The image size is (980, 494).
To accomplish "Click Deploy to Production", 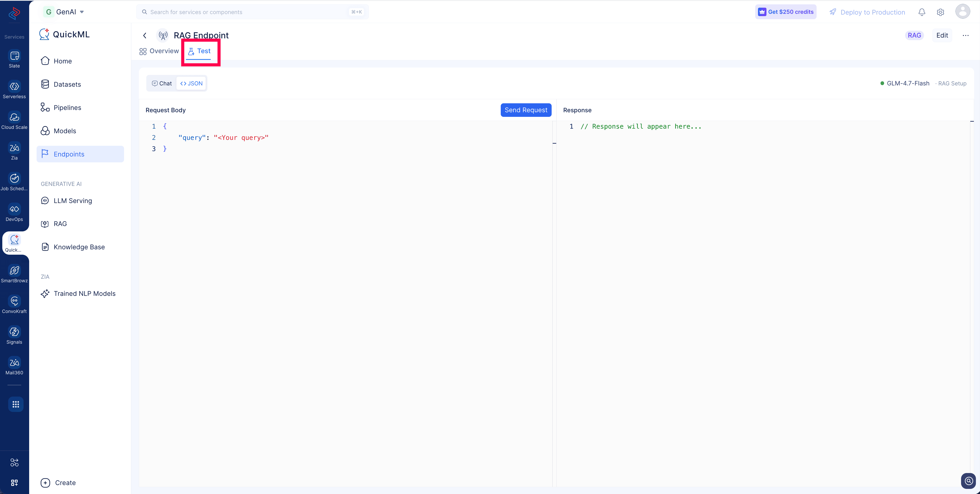I will point(867,12).
